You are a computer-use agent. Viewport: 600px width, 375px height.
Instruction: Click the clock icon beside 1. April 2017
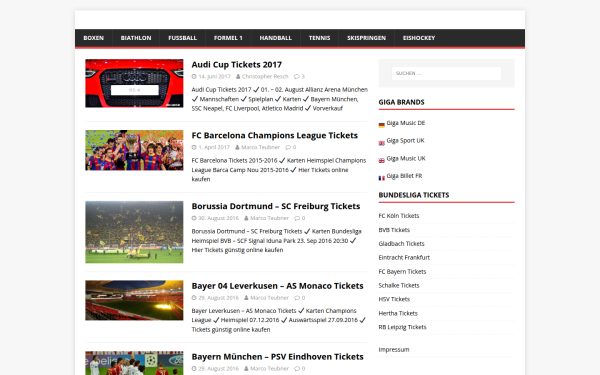pyautogui.click(x=194, y=147)
